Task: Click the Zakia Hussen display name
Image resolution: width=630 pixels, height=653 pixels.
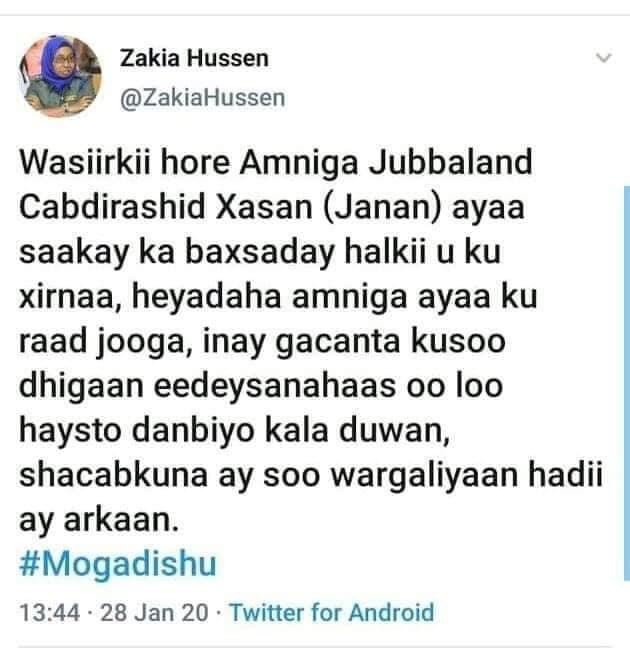Action: (x=194, y=58)
